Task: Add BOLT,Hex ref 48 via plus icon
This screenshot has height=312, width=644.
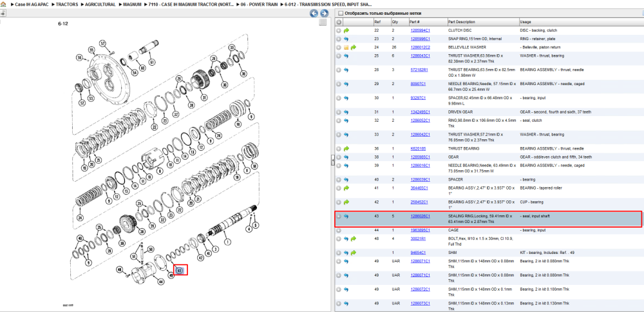Action: tap(339, 239)
